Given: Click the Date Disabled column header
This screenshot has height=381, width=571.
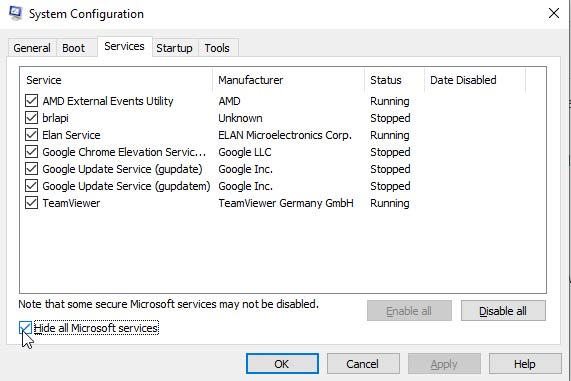Looking at the screenshot, I should (x=475, y=80).
